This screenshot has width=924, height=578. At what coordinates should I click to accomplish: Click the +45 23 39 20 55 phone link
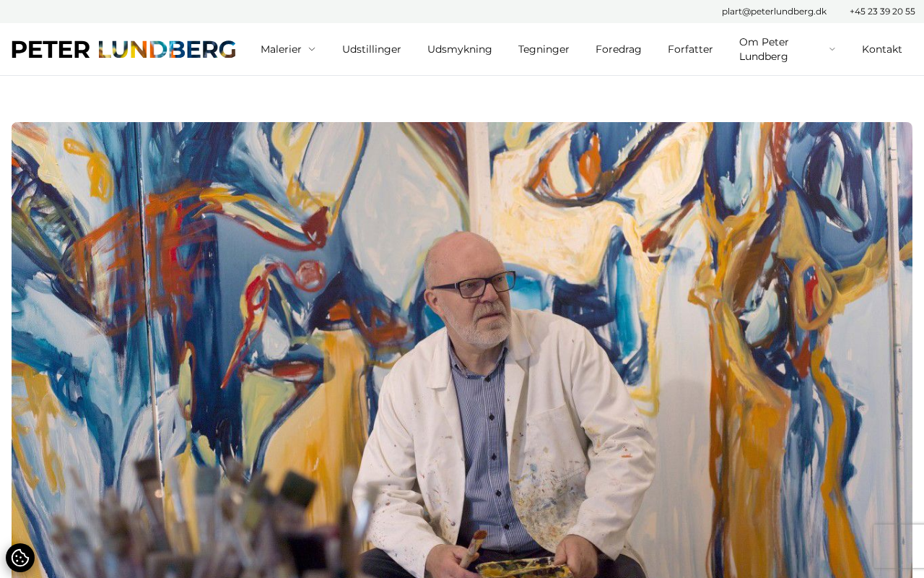pyautogui.click(x=882, y=12)
